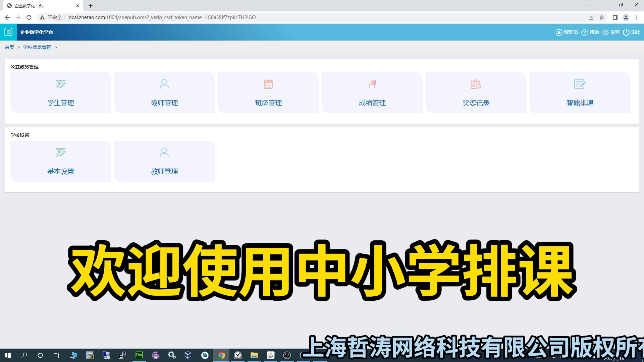Click 退出 to log out

(x=632, y=32)
